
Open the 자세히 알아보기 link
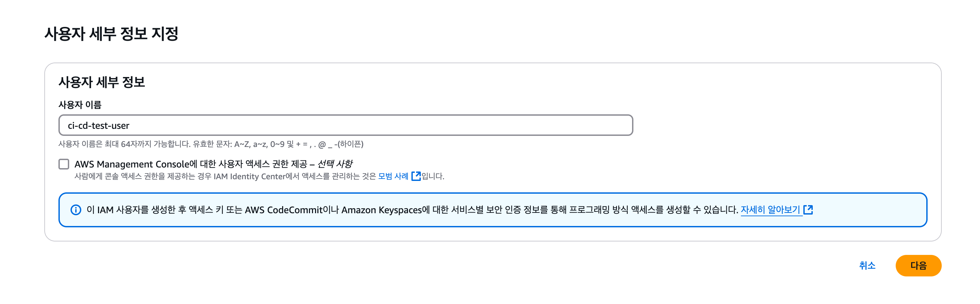pyautogui.click(x=770, y=210)
